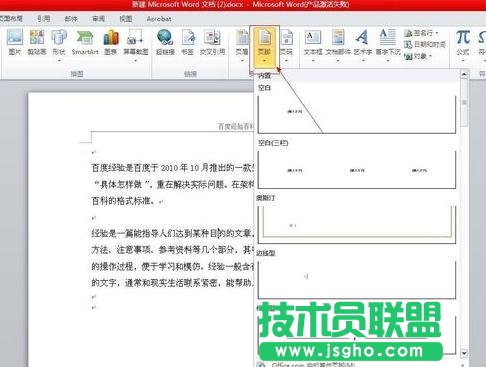Insert a hyperlink with the 超链接 icon
486x367 pixels.
click(165, 42)
